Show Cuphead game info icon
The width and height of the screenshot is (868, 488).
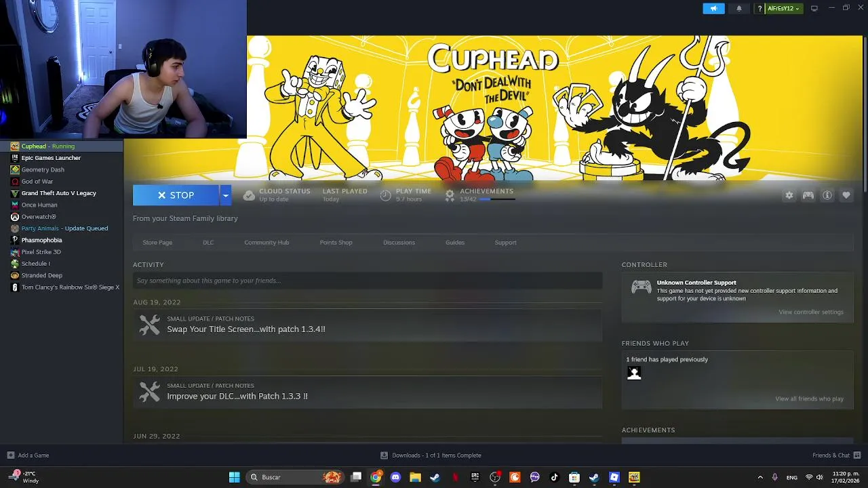tap(827, 195)
